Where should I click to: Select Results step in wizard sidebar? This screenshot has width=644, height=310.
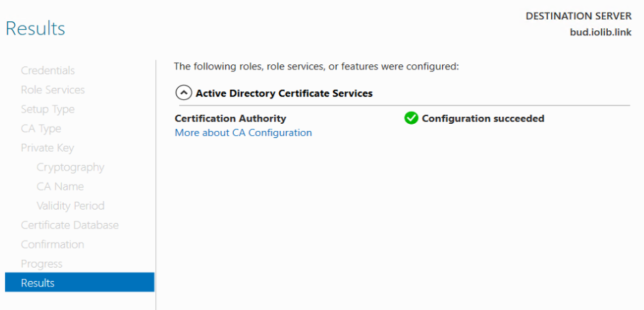pyautogui.click(x=79, y=282)
